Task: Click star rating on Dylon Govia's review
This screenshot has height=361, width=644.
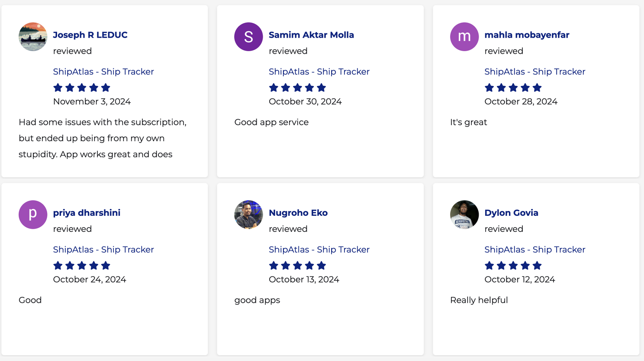Action: click(513, 266)
